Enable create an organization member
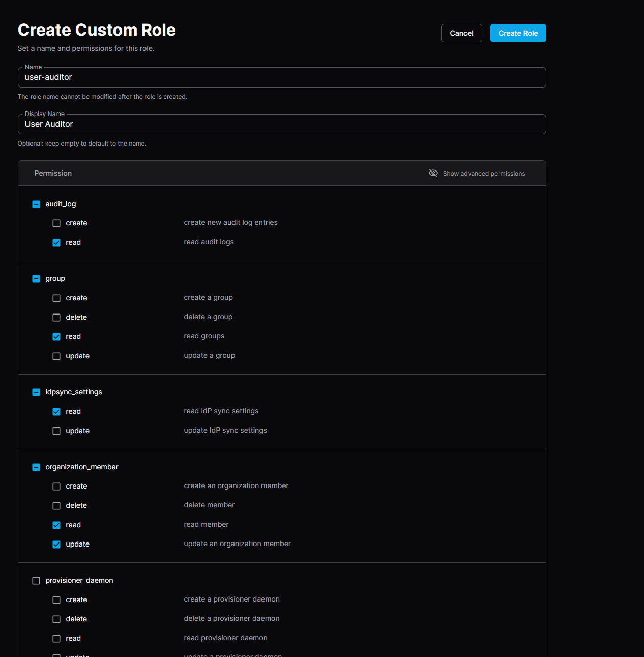This screenshot has height=657, width=644. click(56, 486)
